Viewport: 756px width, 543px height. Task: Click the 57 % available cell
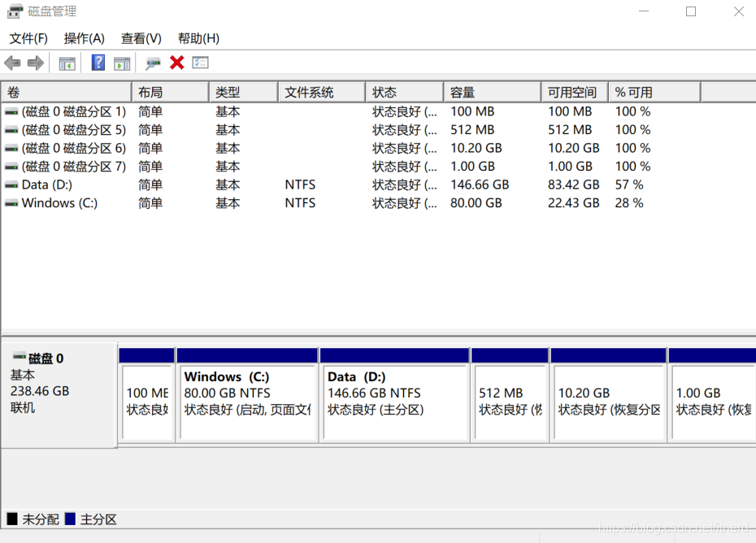coord(629,185)
